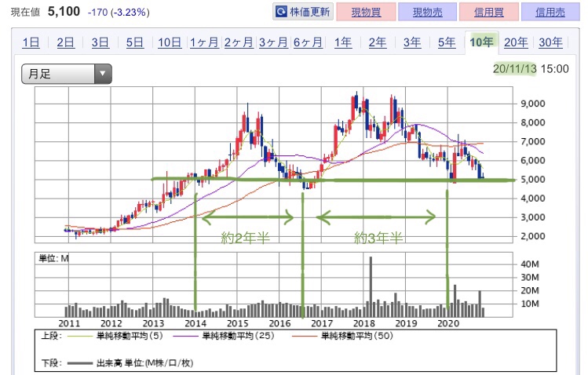Switch to the 20年 chart tab

[x=516, y=42]
